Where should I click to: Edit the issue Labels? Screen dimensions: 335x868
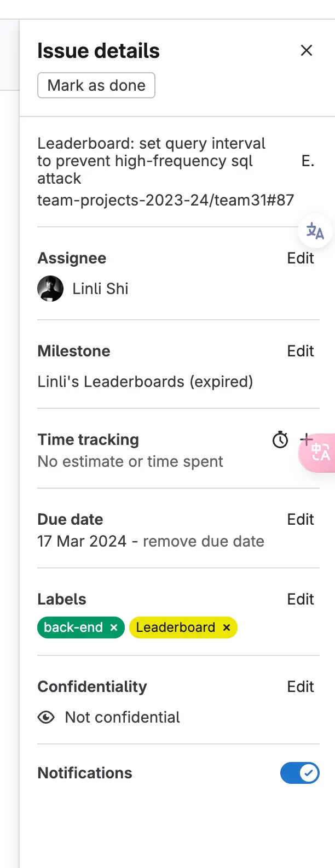301,599
